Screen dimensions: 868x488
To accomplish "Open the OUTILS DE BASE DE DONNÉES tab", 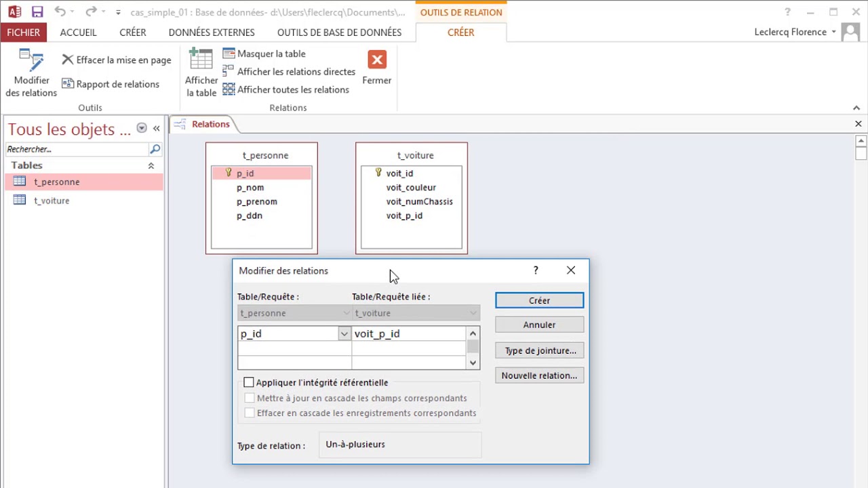I will point(339,32).
